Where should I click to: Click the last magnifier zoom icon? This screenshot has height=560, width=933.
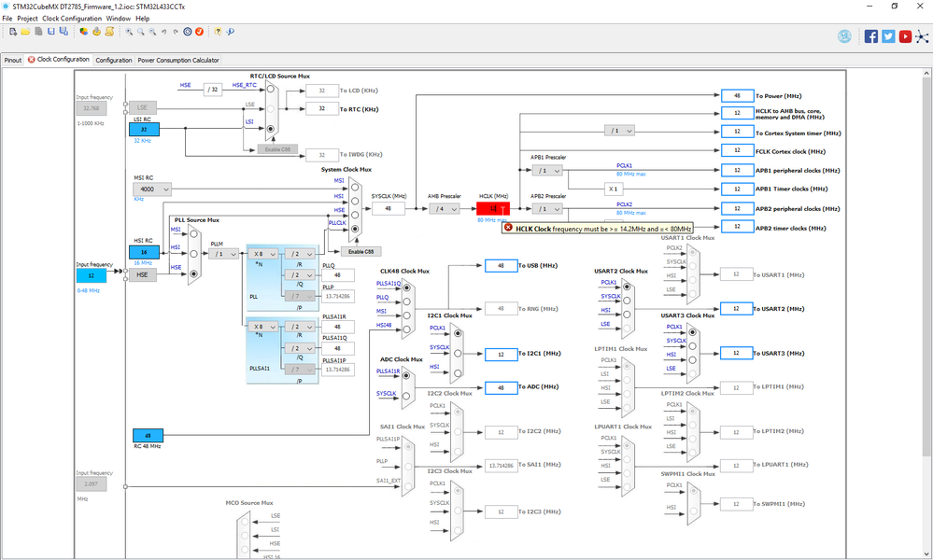point(152,32)
